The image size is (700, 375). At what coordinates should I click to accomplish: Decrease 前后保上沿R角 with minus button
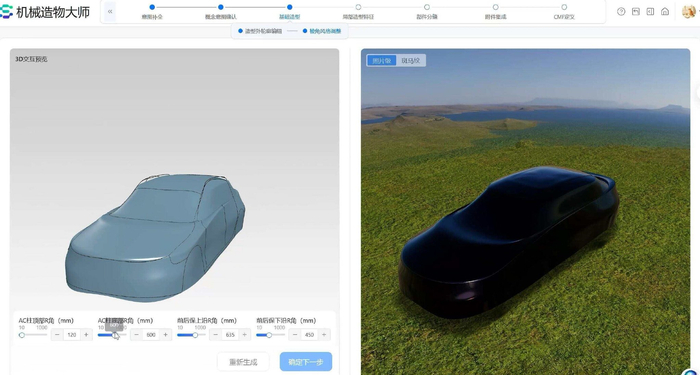point(216,334)
